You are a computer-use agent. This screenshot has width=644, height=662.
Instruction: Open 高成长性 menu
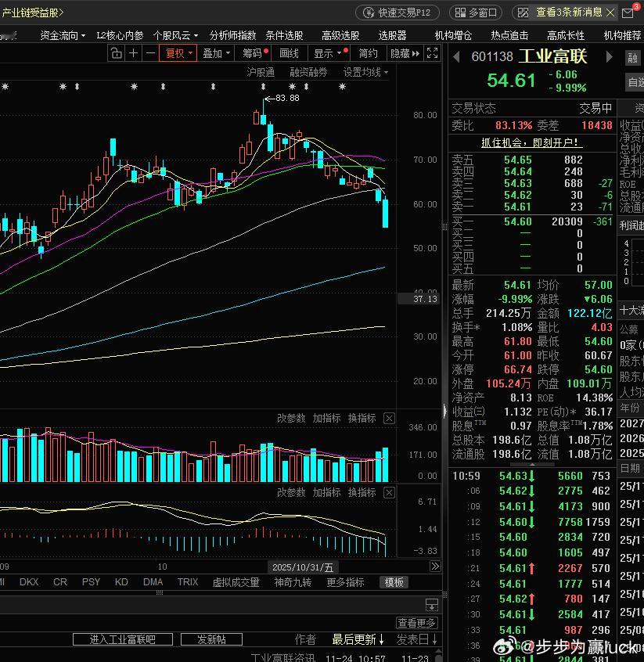(x=566, y=35)
